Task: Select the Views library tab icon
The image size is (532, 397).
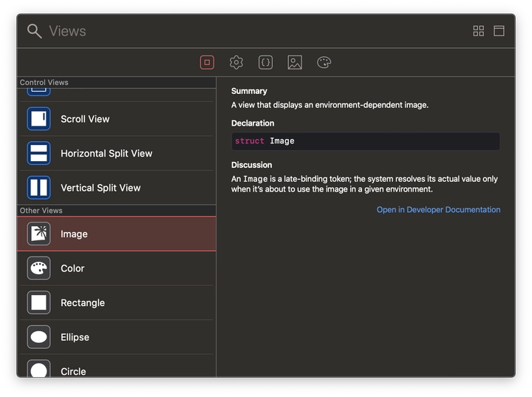Action: point(207,63)
